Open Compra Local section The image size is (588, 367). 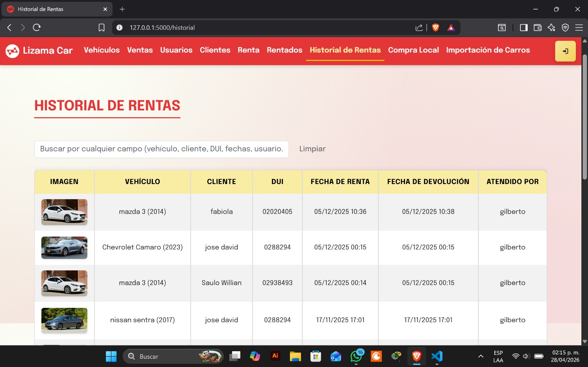(x=413, y=50)
